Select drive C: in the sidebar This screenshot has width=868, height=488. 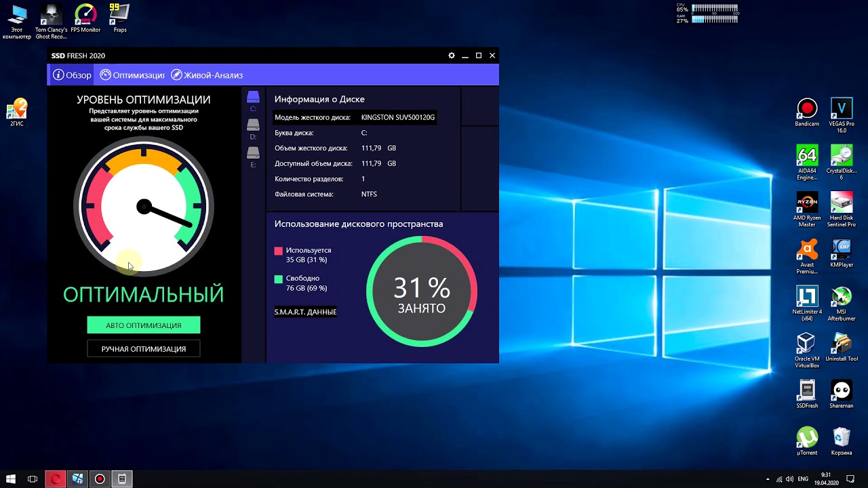[x=253, y=101]
